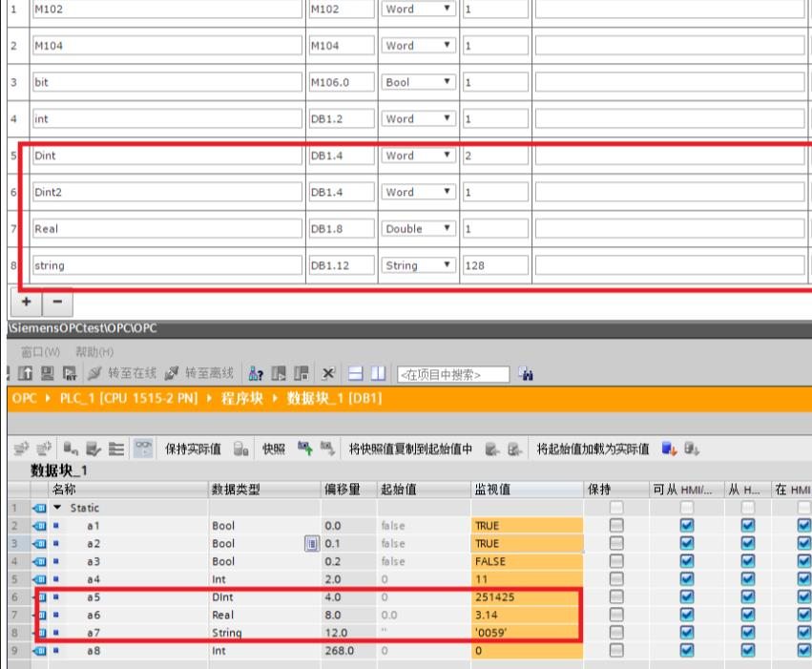Click the 程序块 breadcrumb item
The height and width of the screenshot is (669, 812).
click(x=241, y=398)
